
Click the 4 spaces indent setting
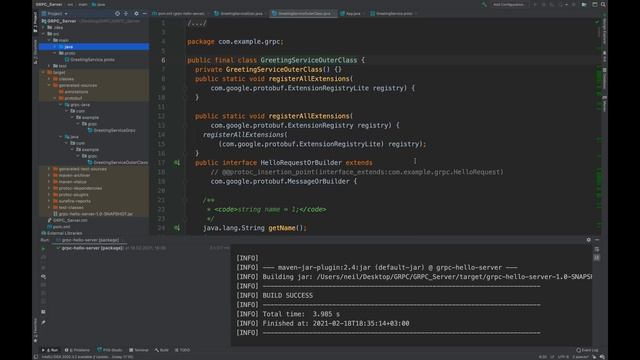tap(580, 357)
